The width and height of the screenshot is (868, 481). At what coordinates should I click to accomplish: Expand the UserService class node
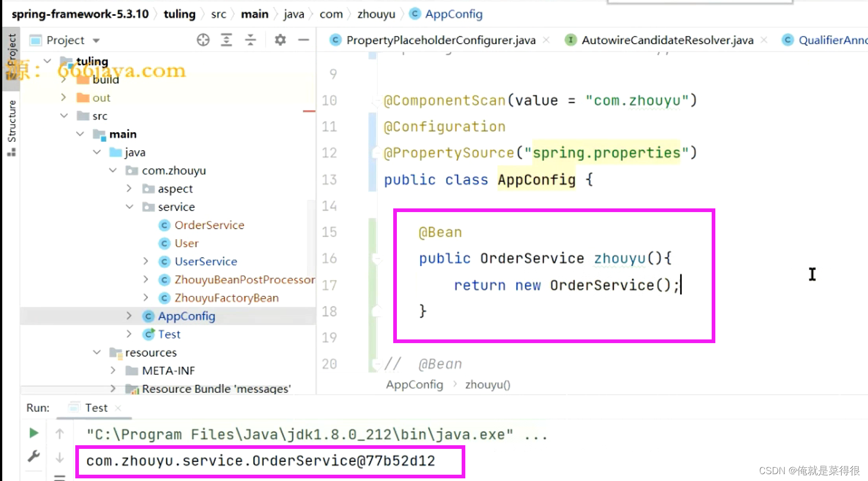coord(146,261)
